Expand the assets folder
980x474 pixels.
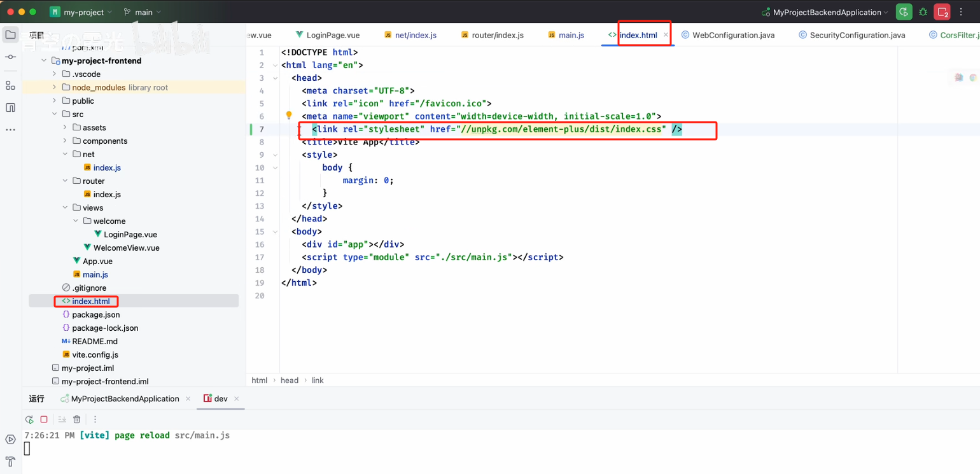pyautogui.click(x=65, y=128)
